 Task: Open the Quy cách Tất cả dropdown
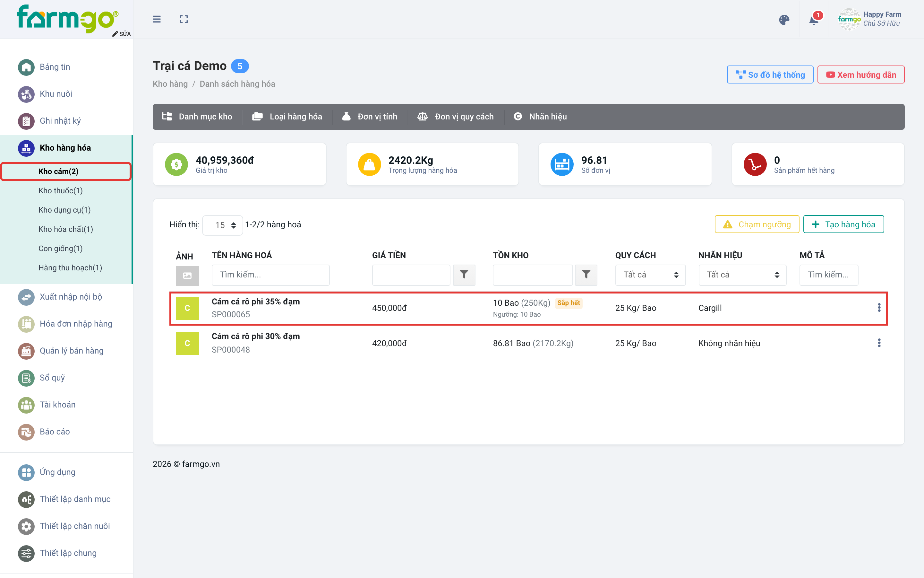pos(650,275)
